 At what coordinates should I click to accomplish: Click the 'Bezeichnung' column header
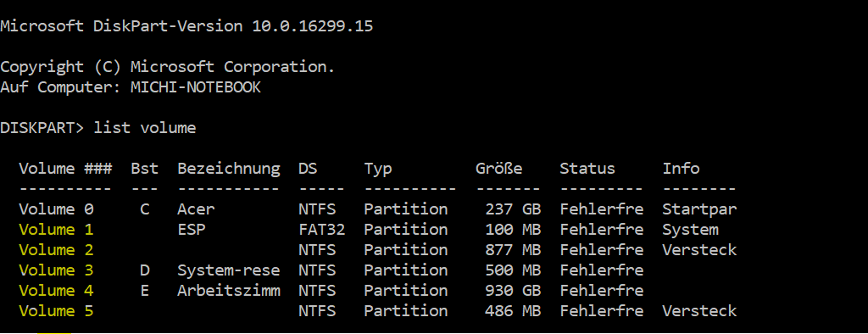(229, 169)
